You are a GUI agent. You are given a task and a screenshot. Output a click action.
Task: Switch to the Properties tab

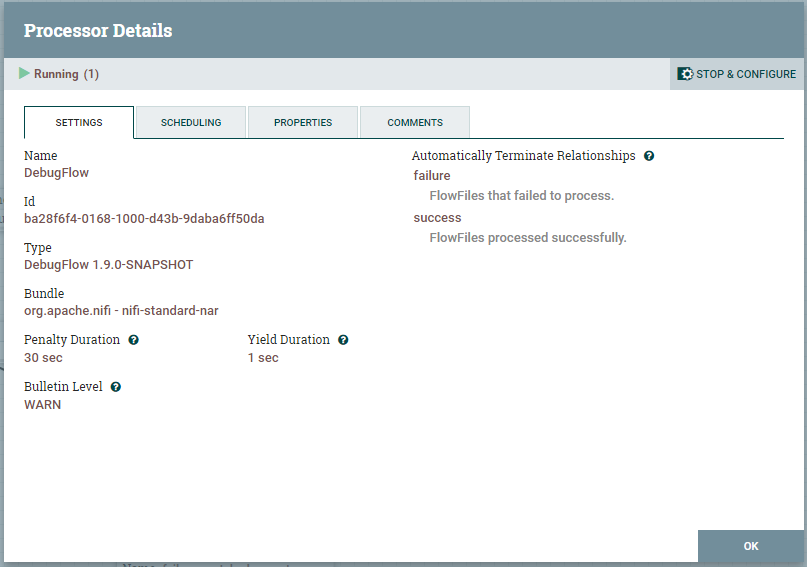[x=303, y=122]
